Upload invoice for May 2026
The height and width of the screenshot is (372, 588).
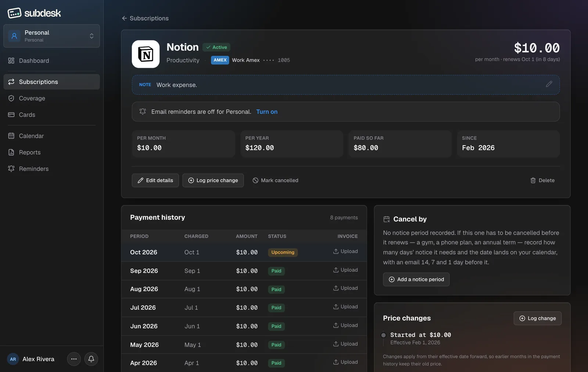[345, 344]
